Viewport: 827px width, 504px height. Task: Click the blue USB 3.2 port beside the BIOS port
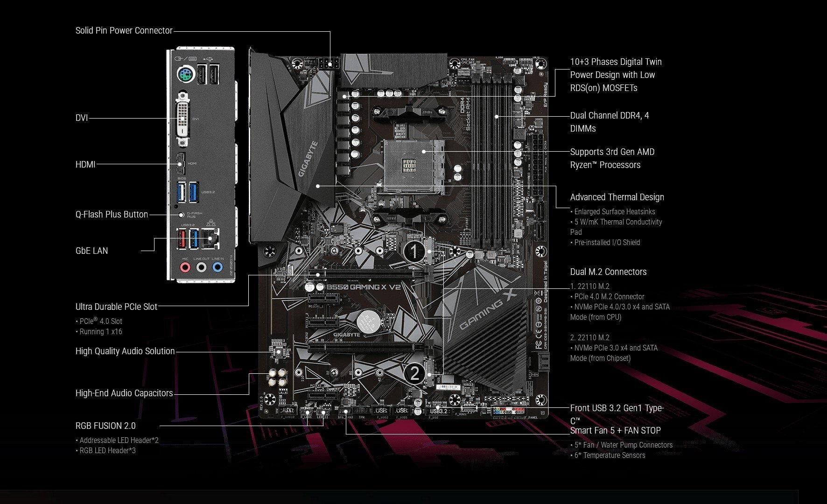[x=193, y=192]
